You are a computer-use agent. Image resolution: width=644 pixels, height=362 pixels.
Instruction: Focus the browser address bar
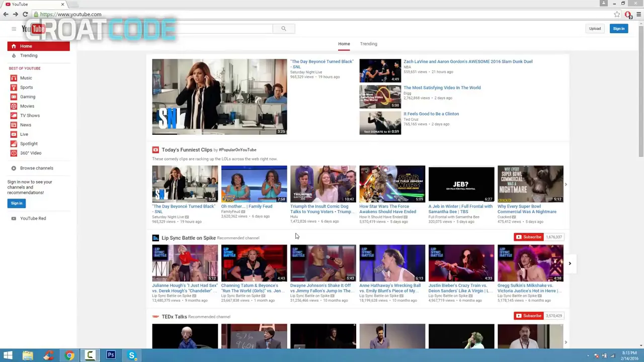pos(322,15)
